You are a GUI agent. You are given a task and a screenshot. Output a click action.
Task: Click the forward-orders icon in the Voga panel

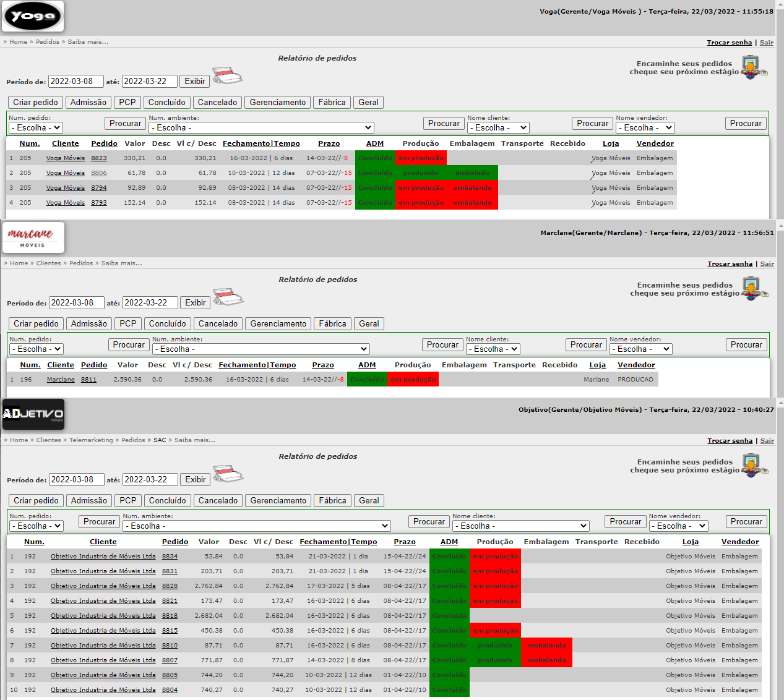(x=754, y=67)
